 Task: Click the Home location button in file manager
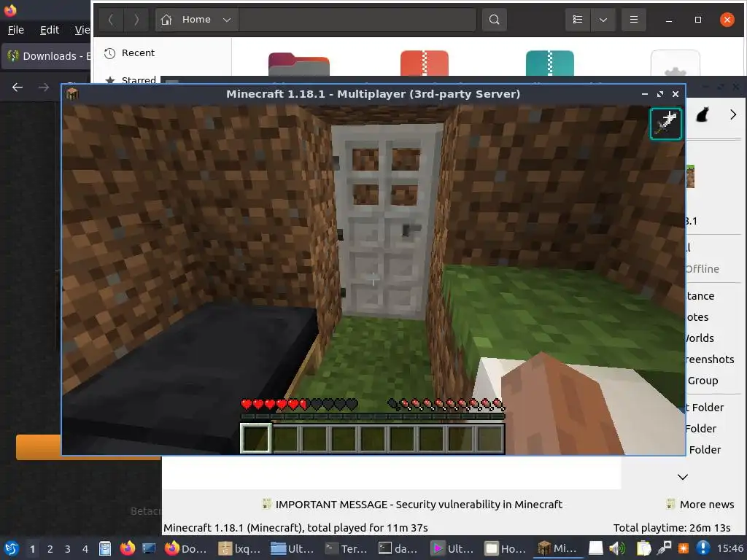click(x=186, y=20)
